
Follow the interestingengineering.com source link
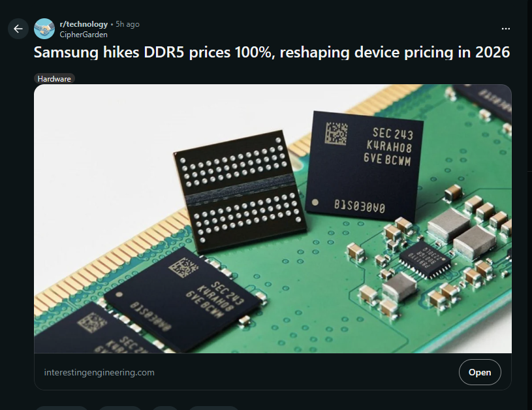coord(99,372)
